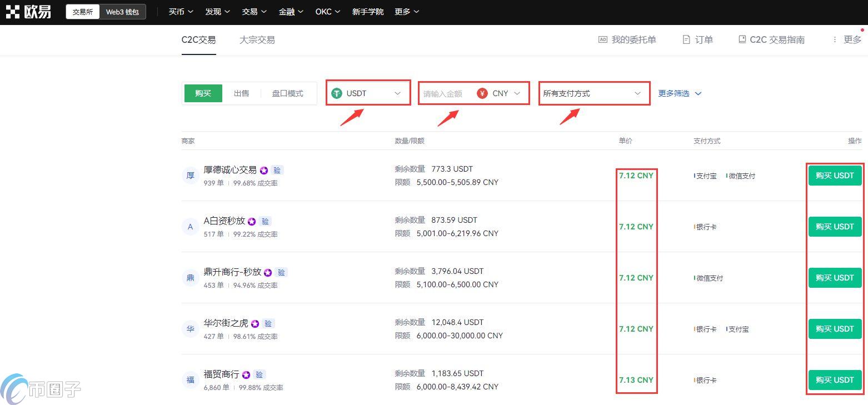Screen dimensions: 868x405
Task: Open the USDT coin dropdown
Action: [x=368, y=93]
